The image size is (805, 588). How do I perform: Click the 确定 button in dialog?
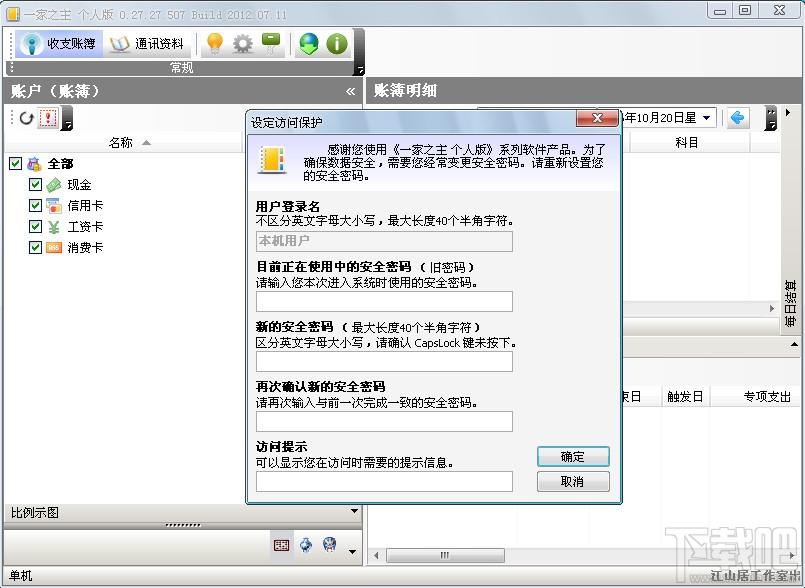pos(573,457)
